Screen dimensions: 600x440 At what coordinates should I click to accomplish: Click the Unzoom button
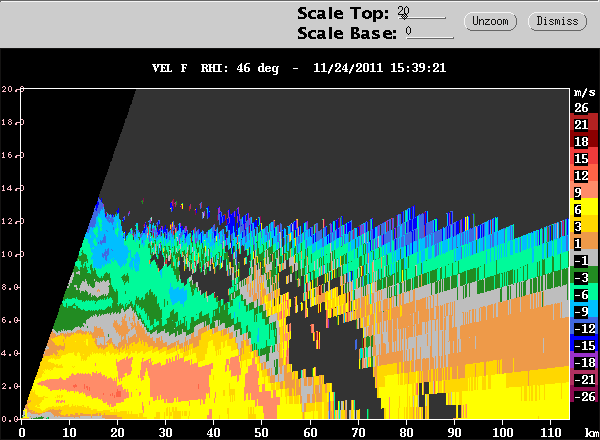tap(490, 21)
